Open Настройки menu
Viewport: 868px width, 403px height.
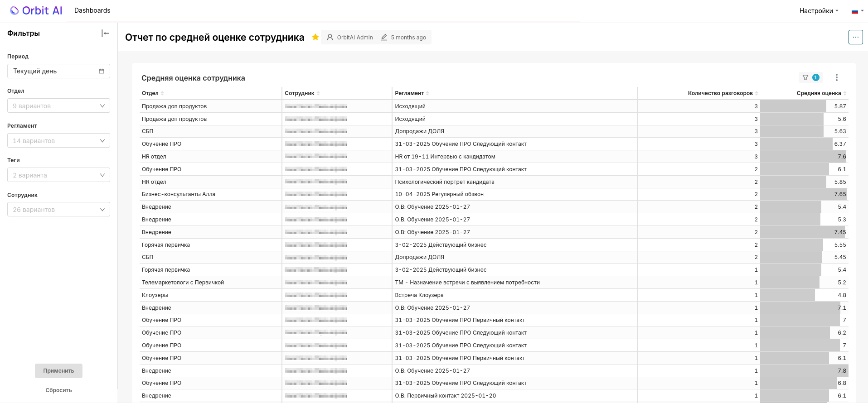tap(819, 11)
